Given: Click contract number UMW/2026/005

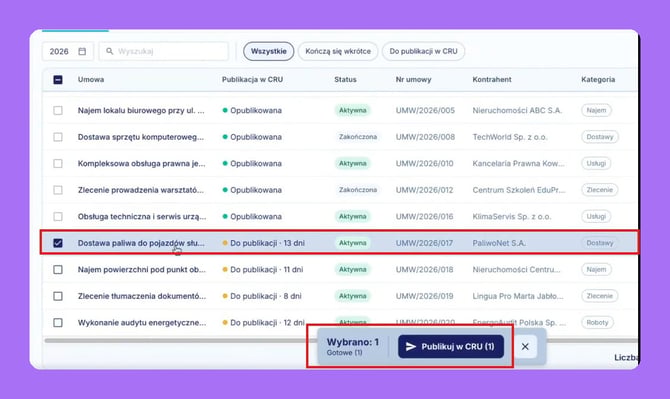Looking at the screenshot, I should 425,110.
